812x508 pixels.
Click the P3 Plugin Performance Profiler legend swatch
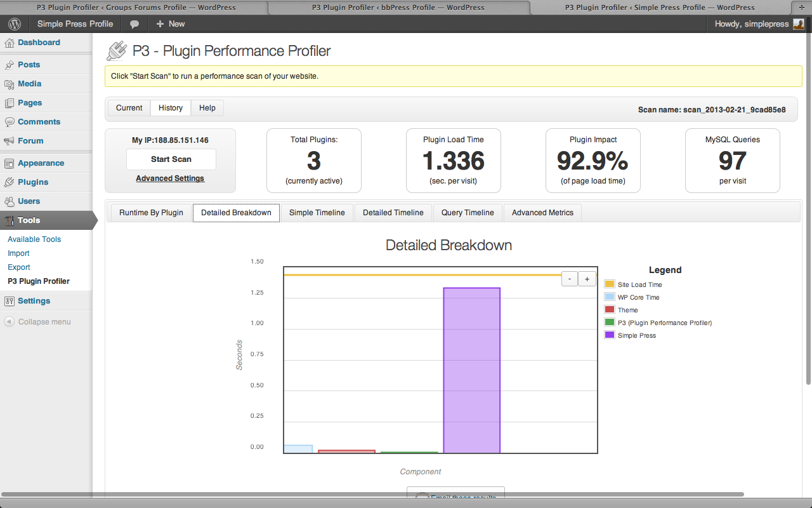[x=610, y=322]
